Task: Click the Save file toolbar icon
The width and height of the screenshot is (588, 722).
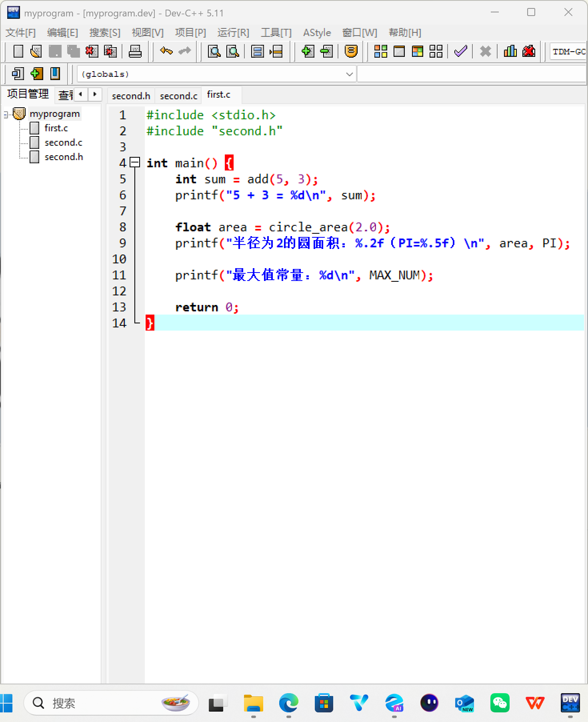Action: point(55,51)
